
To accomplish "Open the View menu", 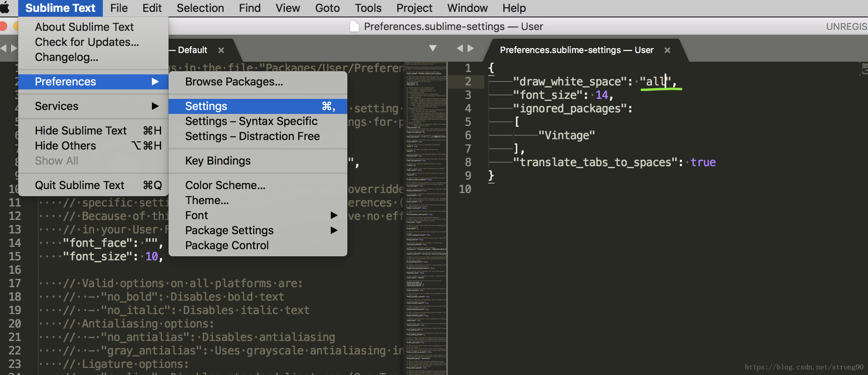I will 288,8.
